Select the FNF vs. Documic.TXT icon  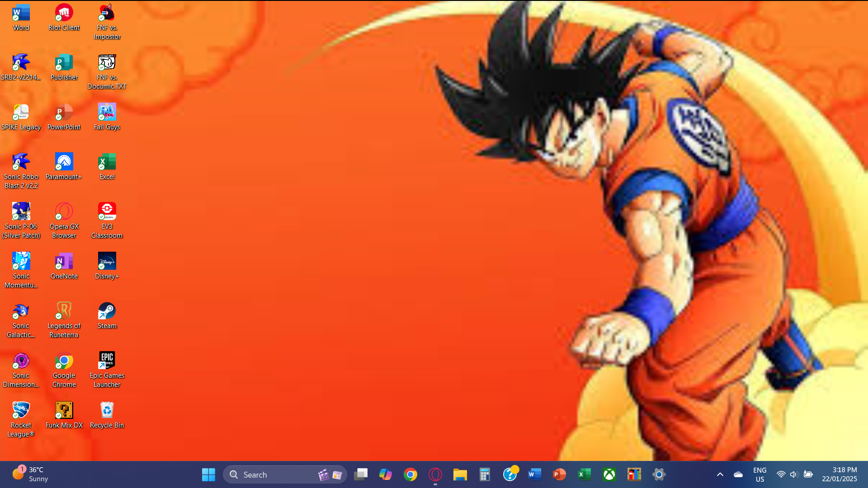(107, 72)
